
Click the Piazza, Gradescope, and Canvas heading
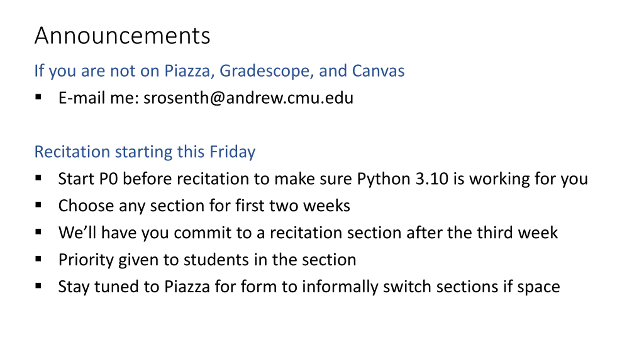click(219, 71)
